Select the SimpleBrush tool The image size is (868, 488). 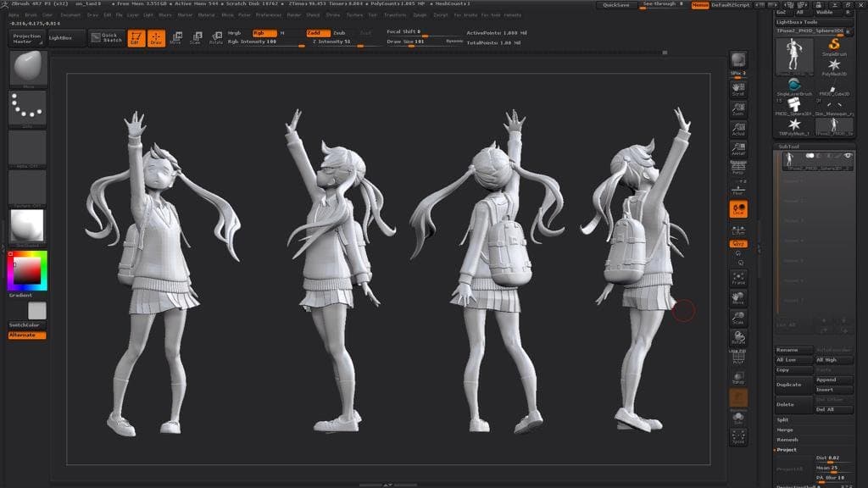click(x=834, y=47)
